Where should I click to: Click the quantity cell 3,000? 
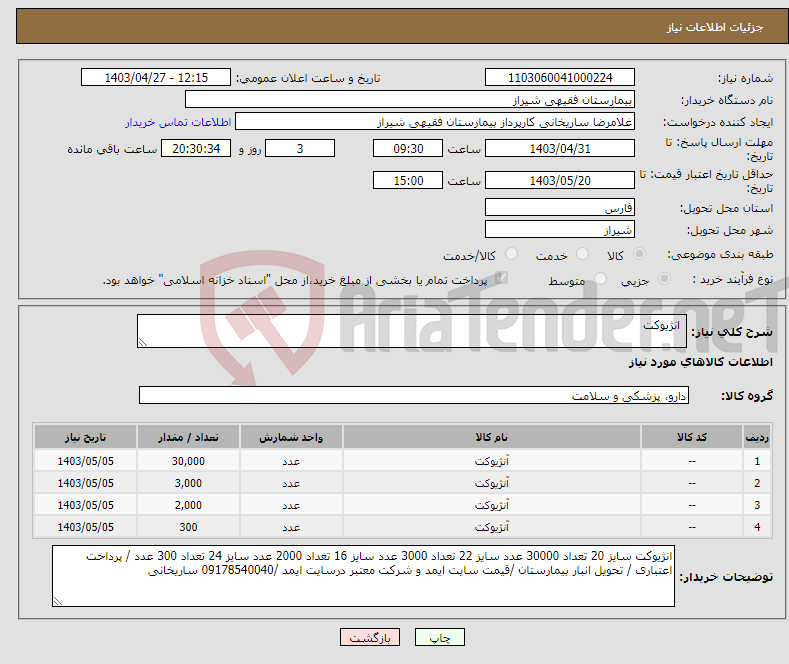pos(188,483)
